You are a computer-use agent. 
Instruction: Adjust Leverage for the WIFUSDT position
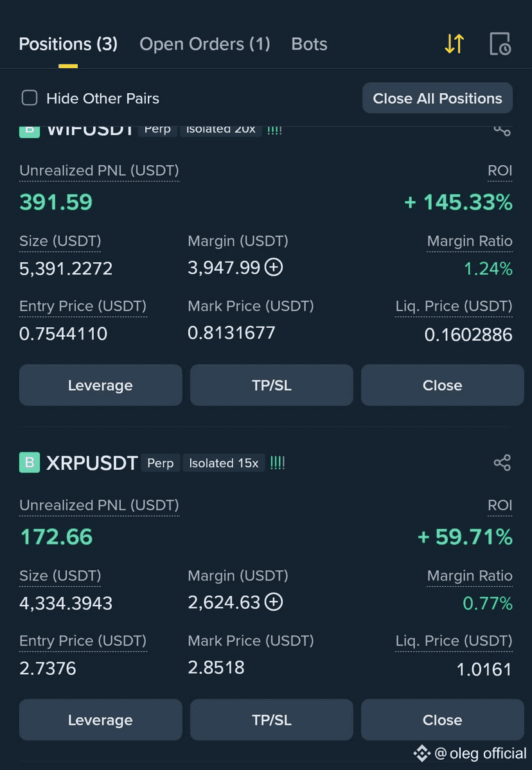pos(101,385)
